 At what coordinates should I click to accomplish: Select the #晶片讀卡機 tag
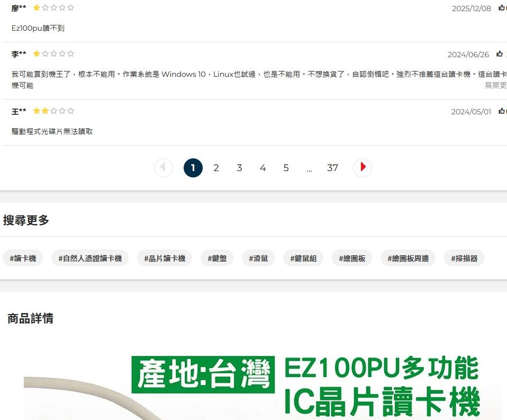coord(165,258)
